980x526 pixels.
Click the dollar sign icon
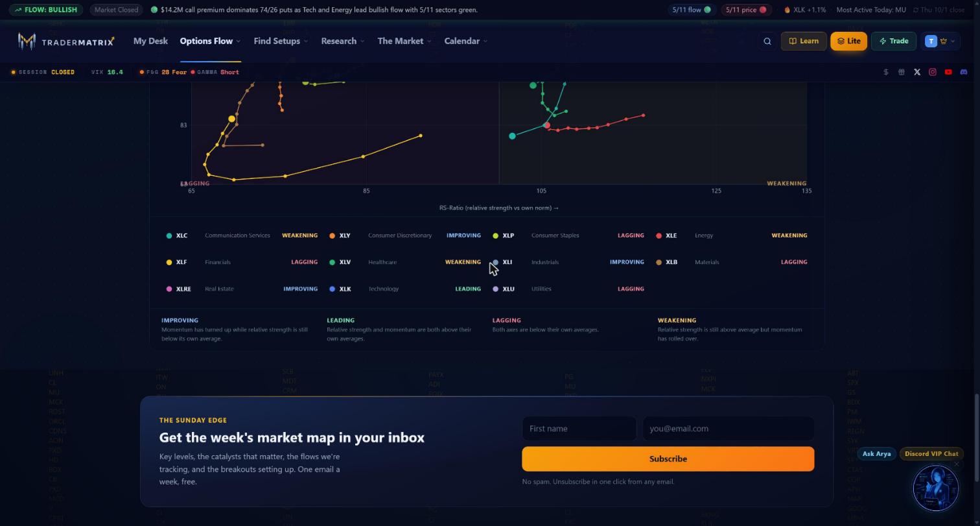point(886,72)
